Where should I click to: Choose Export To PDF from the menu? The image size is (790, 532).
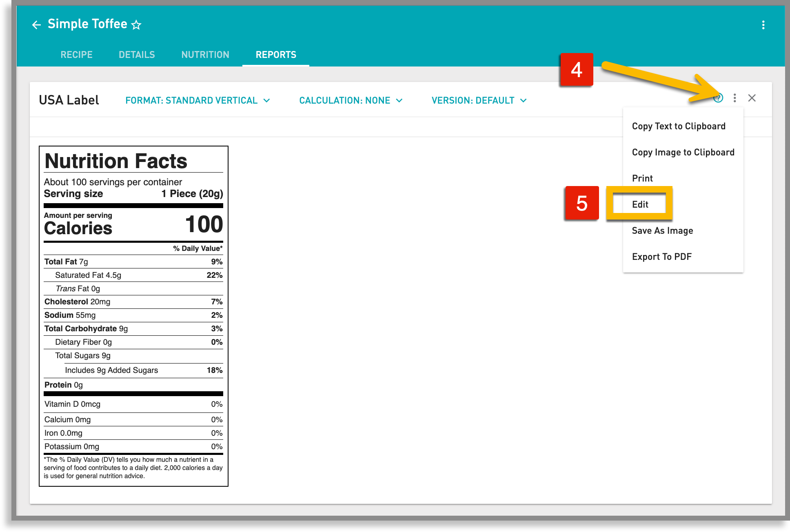click(661, 257)
